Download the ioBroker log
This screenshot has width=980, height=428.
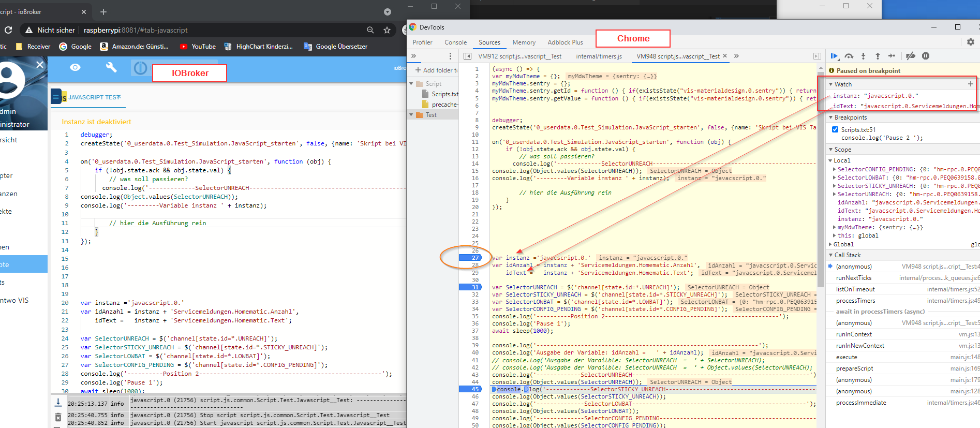(x=58, y=402)
